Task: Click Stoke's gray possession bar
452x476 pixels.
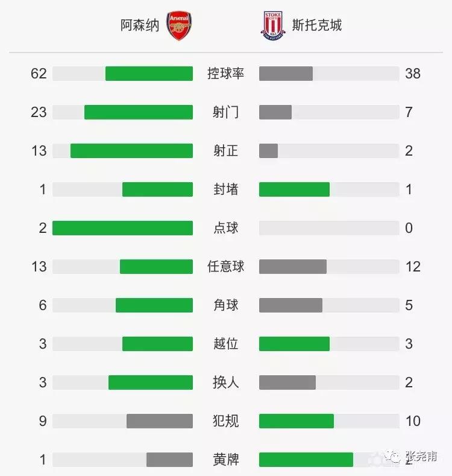Action: (x=286, y=74)
